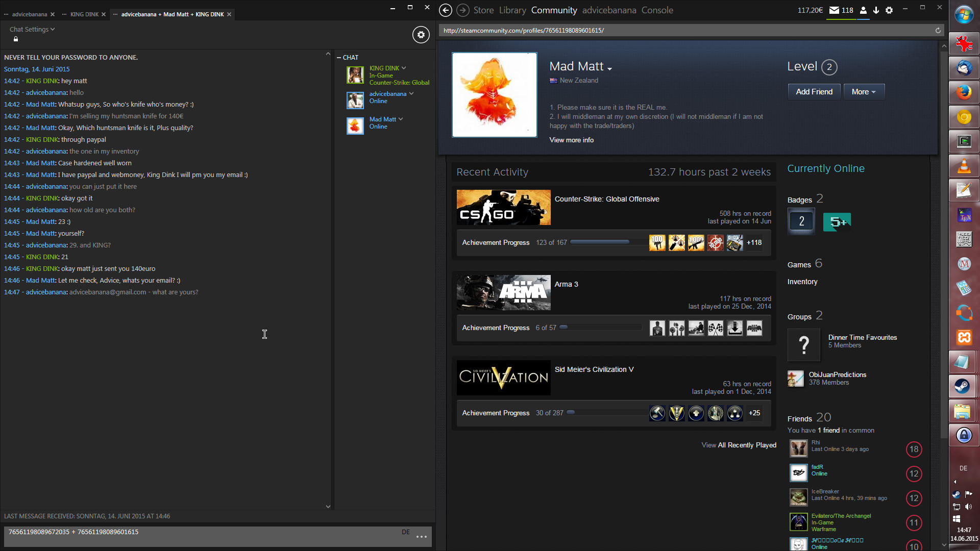
Task: Open the More dropdown on profile
Action: [x=864, y=92]
